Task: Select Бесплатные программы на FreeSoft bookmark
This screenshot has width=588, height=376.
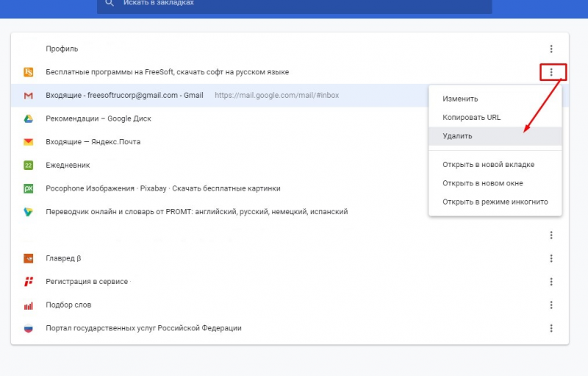Action: [x=290, y=72]
